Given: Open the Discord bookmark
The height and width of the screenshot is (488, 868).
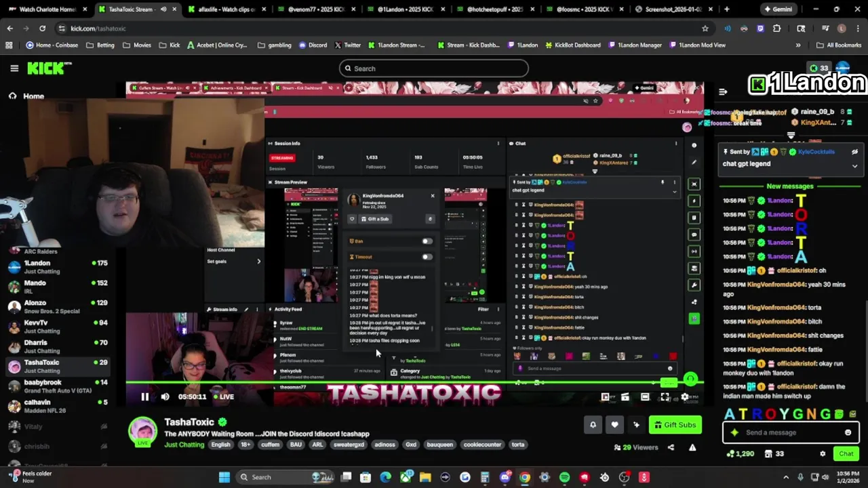Looking at the screenshot, I should click(313, 45).
